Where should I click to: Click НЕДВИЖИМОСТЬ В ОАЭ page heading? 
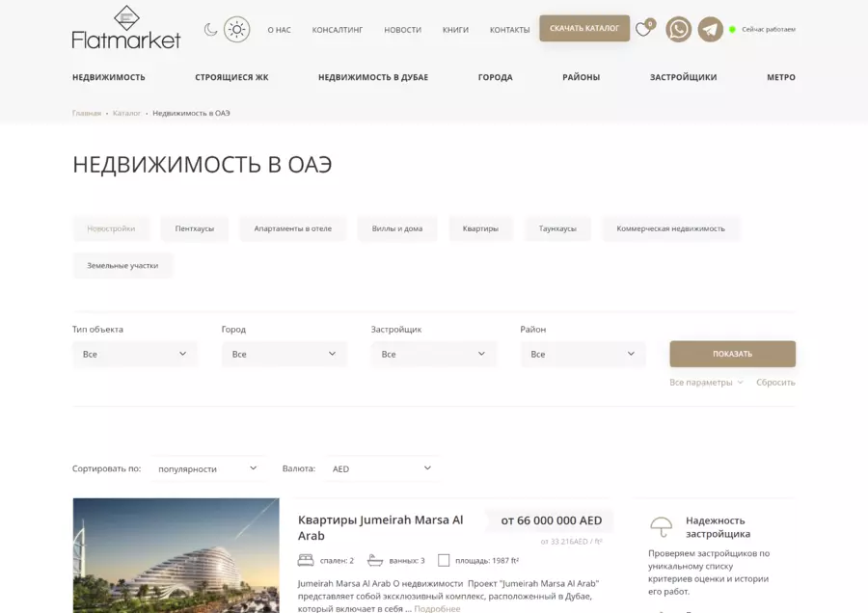pyautogui.click(x=203, y=165)
